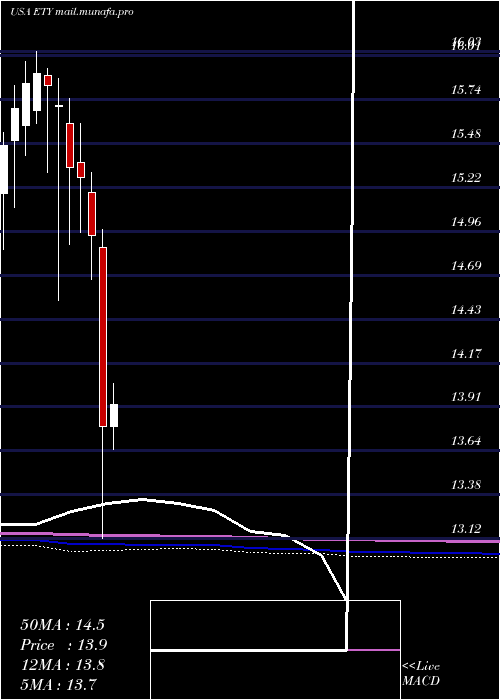This screenshot has width=500, height=700.
Task: Click the '5MA : 13.7' readout
Action: [x=58, y=684]
